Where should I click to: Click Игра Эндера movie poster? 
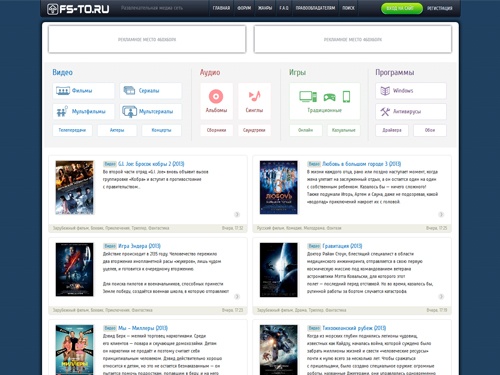[74, 269]
